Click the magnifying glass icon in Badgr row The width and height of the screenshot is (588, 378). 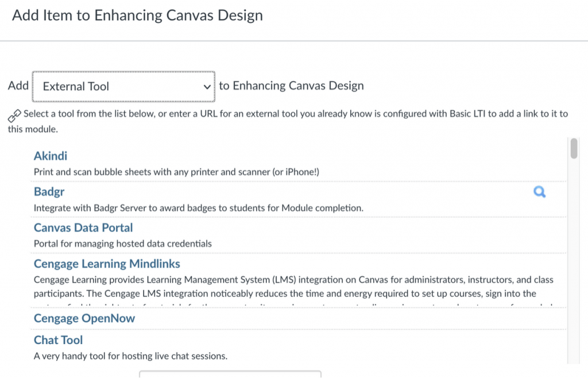click(x=539, y=192)
